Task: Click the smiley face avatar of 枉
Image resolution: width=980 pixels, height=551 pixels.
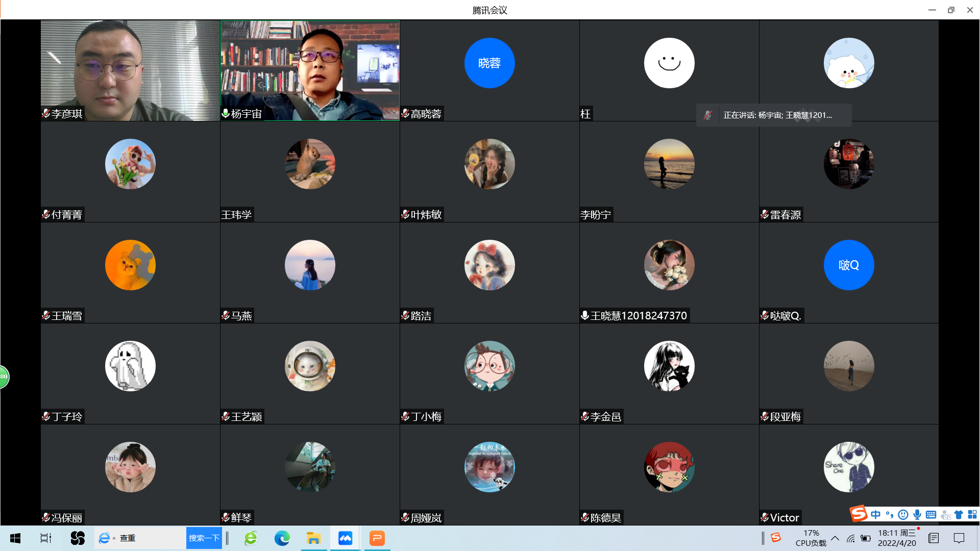Action: pos(669,63)
